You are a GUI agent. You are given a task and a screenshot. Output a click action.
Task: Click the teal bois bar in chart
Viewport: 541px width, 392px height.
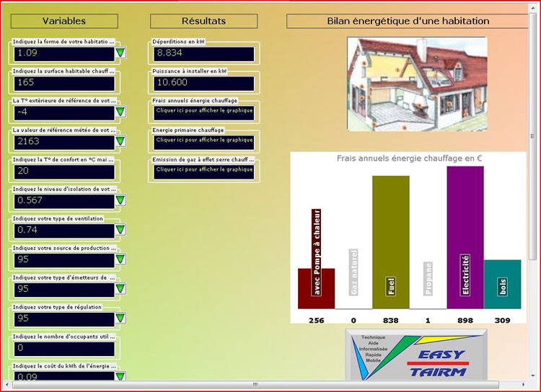pos(502,284)
